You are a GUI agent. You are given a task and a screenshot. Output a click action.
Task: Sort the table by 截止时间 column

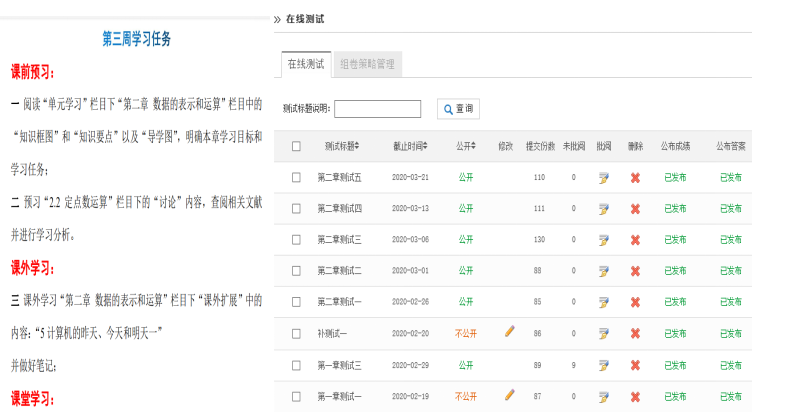pyautogui.click(x=410, y=146)
